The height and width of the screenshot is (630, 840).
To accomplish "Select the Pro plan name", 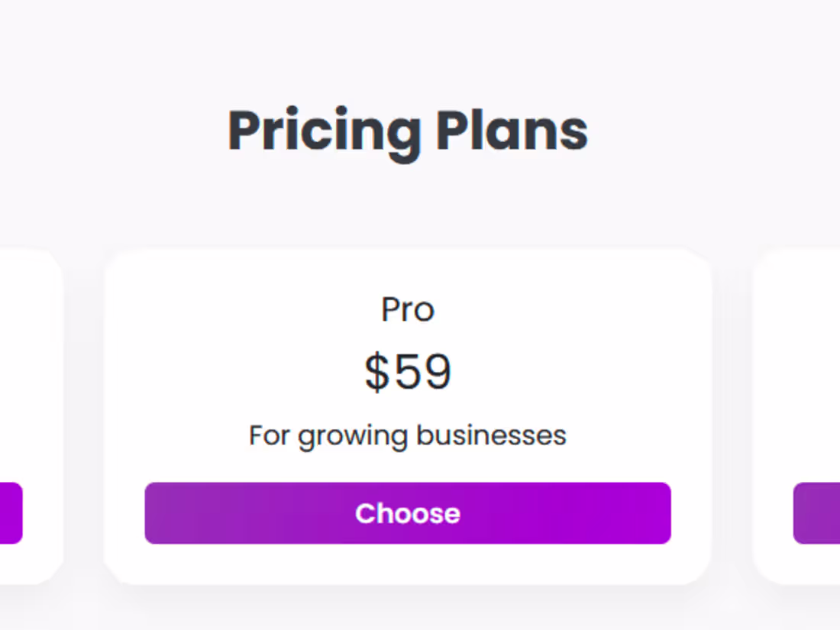I will [x=408, y=309].
